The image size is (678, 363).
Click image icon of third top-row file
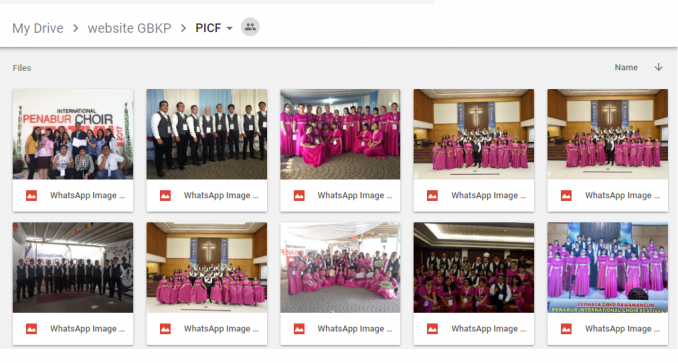[299, 195]
